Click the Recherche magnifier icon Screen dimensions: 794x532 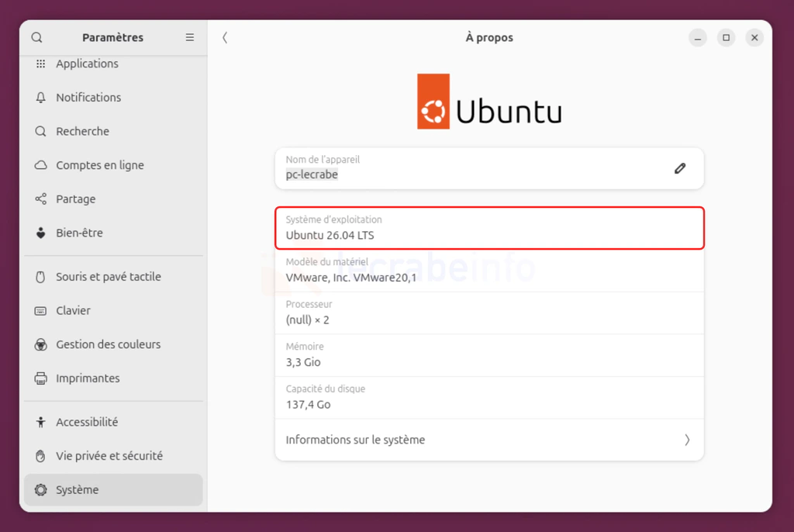pos(40,131)
